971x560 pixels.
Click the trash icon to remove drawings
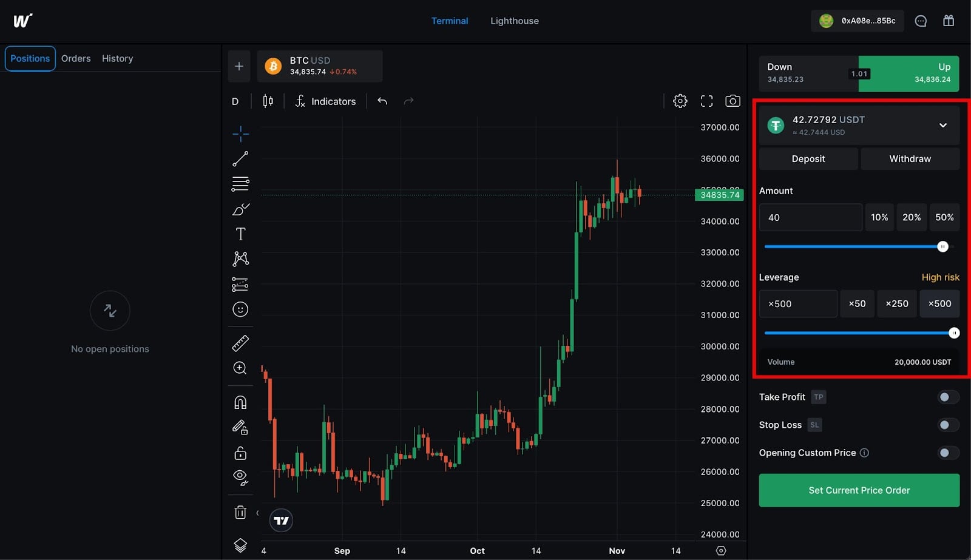point(240,512)
